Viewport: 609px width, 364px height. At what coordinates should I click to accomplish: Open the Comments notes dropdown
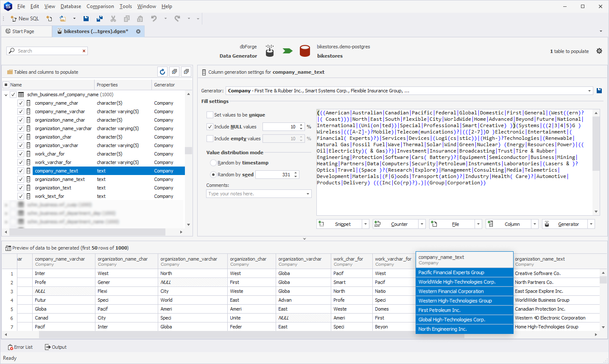308,194
